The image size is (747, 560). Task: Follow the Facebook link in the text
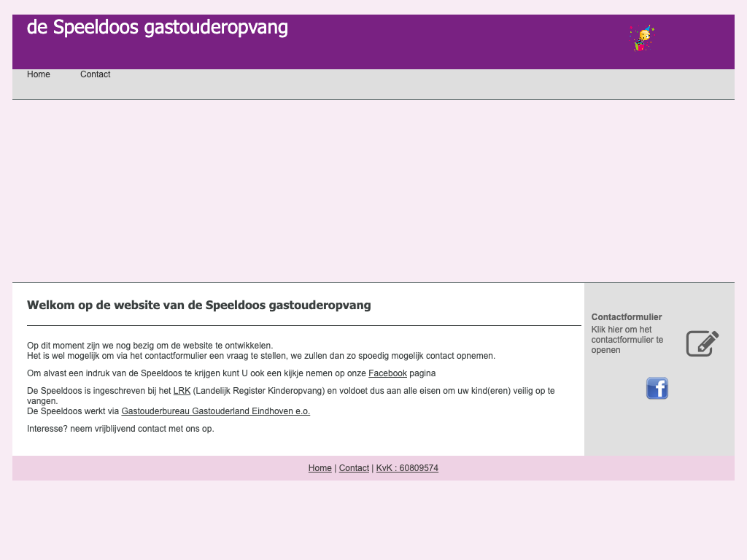pos(387,373)
